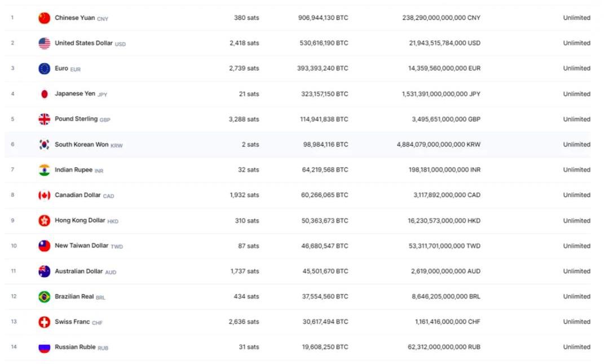Click the 906,944,130 BTC market cap value
This screenshot has width=605, height=364.
click(x=323, y=18)
